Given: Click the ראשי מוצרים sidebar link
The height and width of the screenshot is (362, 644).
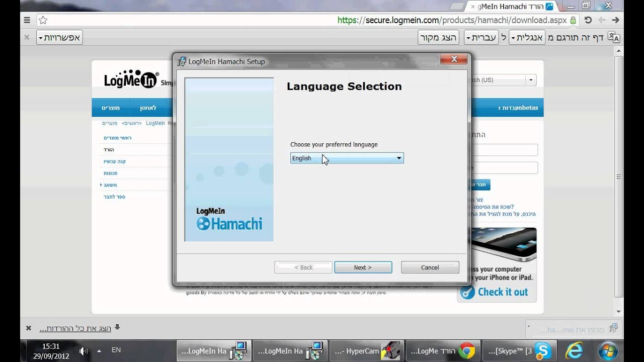Looking at the screenshot, I should 118,138.
